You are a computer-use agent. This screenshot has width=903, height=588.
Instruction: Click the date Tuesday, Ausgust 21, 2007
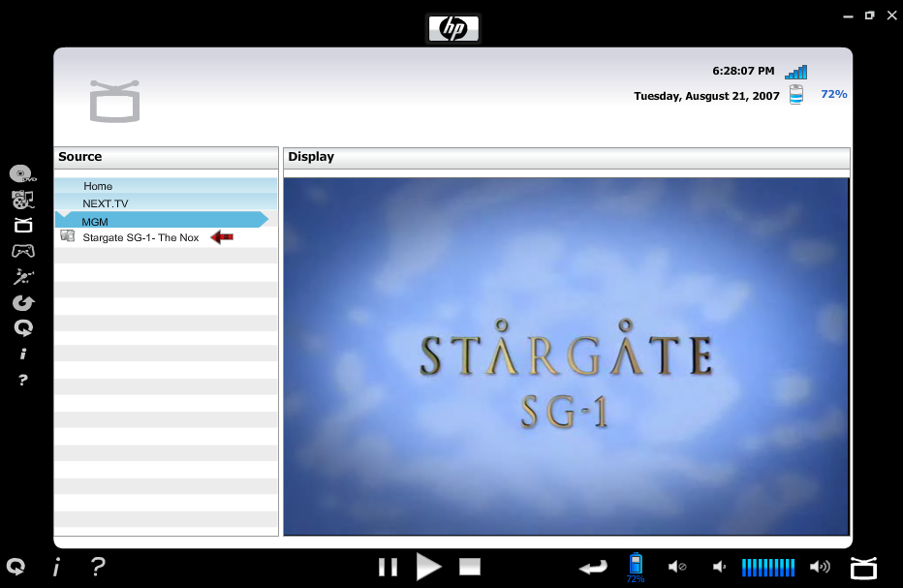pyautogui.click(x=706, y=96)
